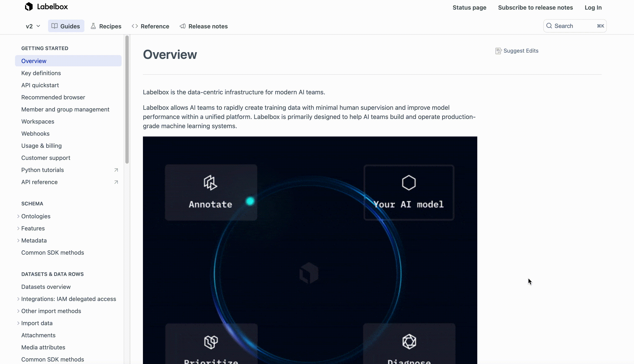Switch to the Recipes tab
The height and width of the screenshot is (364, 634).
coord(106,26)
